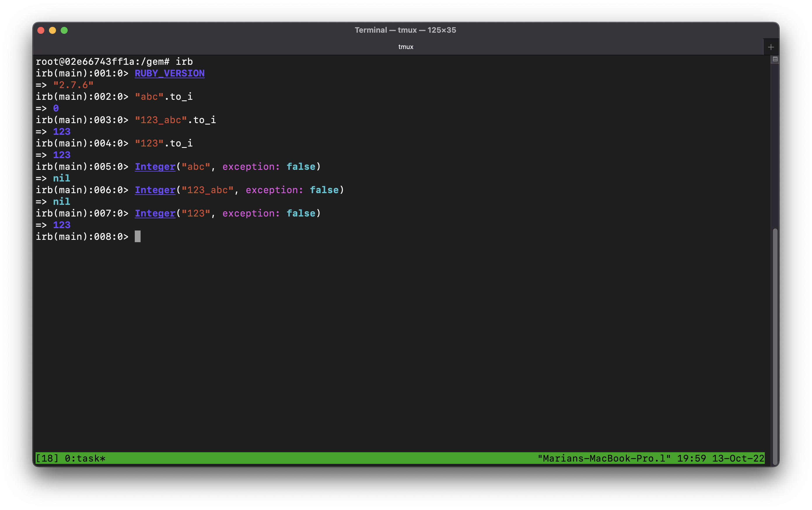
Task: Open a new tab with the plus icon
Action: coord(771,47)
